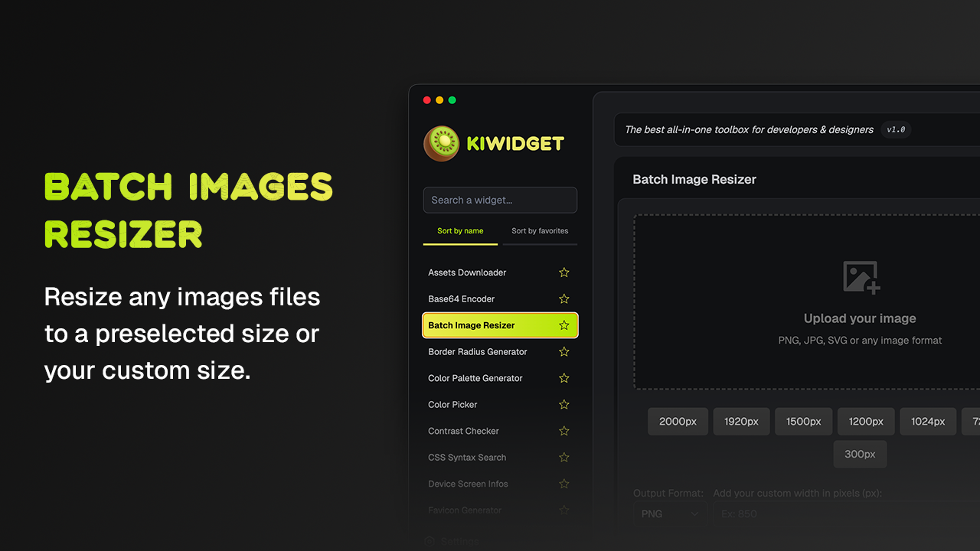
Task: Click the star icon beside CSS Syntax Search
Action: pyautogui.click(x=564, y=457)
